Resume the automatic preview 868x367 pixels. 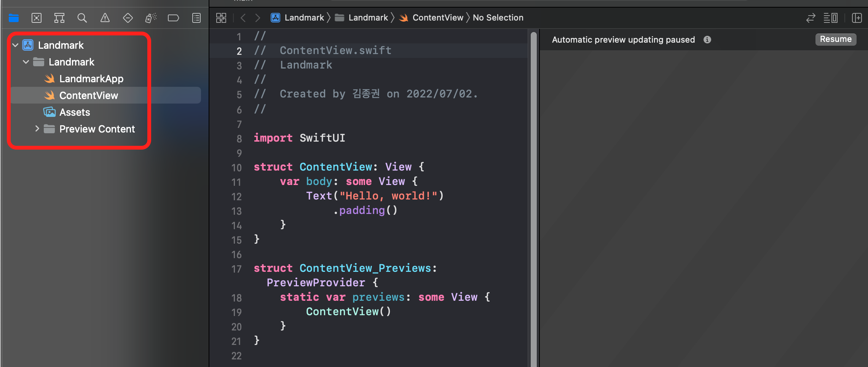[836, 39]
